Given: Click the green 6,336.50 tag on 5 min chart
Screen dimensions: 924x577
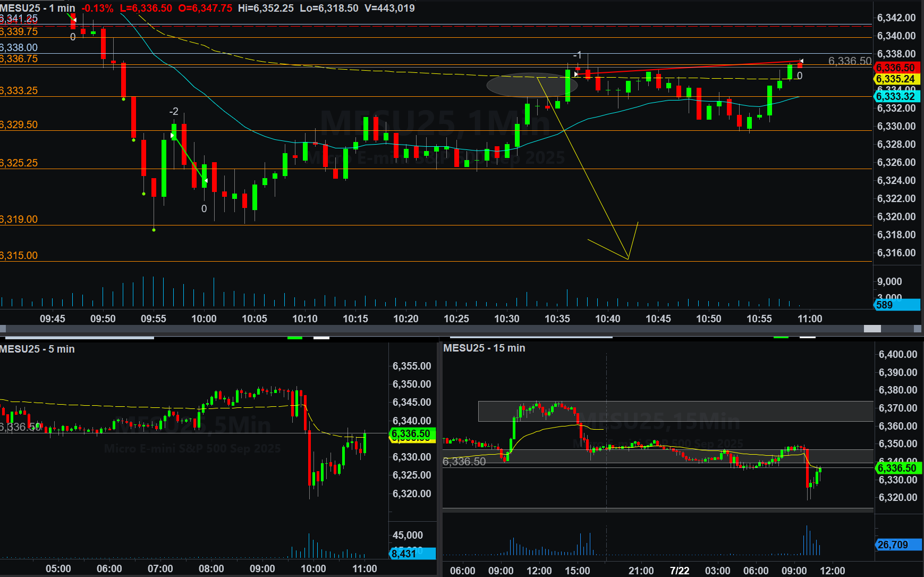Looking at the screenshot, I should 412,434.
